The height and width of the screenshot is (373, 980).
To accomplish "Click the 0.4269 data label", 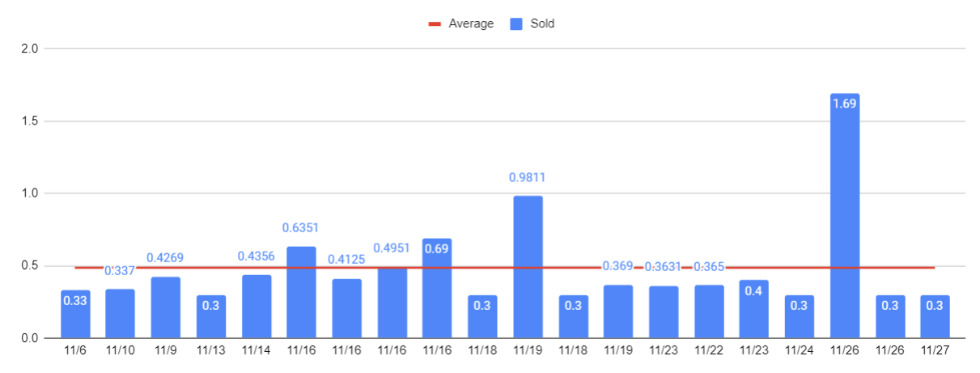I will point(165,258).
